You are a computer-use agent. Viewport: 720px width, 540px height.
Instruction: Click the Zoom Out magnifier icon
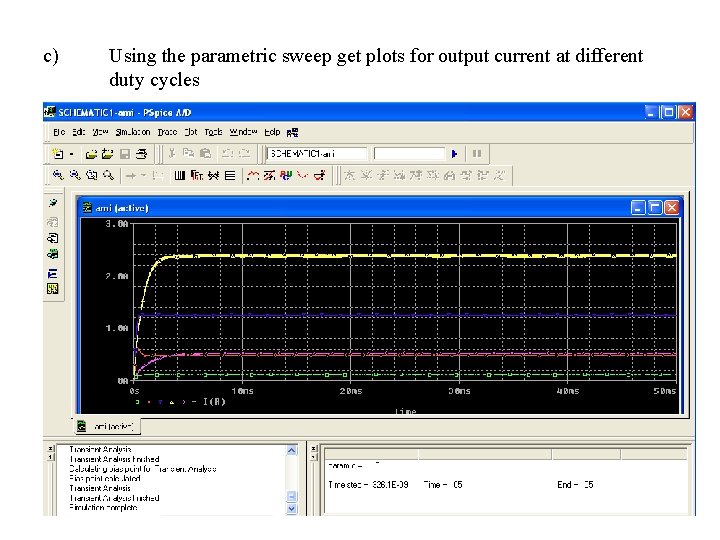coord(75,175)
